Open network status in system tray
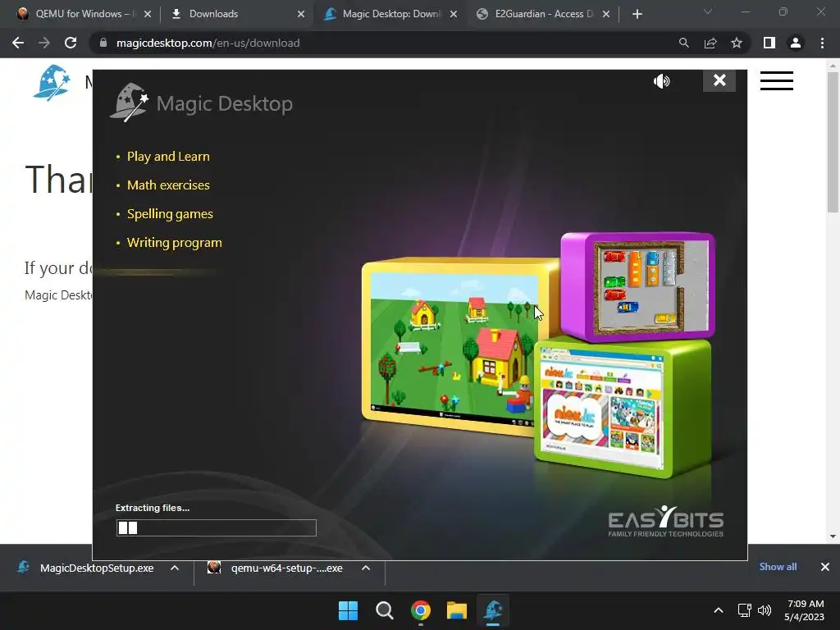This screenshot has width=840, height=630. [744, 610]
